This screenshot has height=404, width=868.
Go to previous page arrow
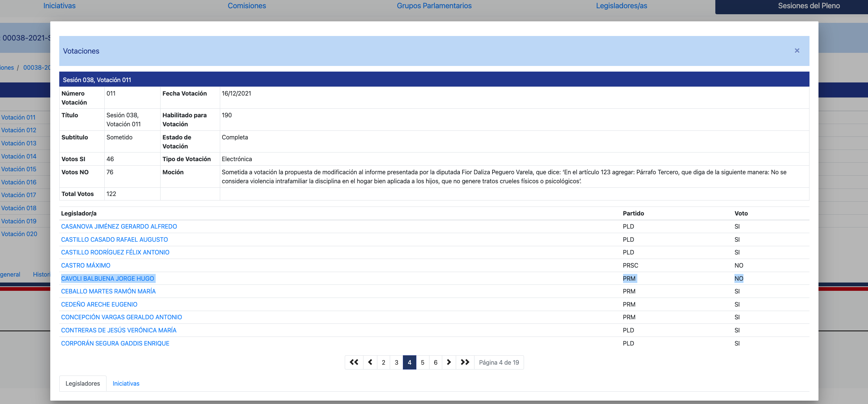tap(370, 362)
